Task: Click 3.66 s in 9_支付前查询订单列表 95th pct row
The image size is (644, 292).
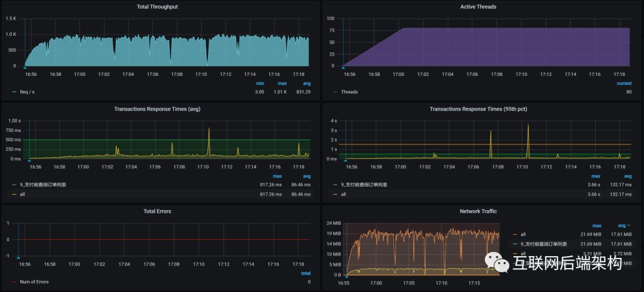Action: [593, 185]
